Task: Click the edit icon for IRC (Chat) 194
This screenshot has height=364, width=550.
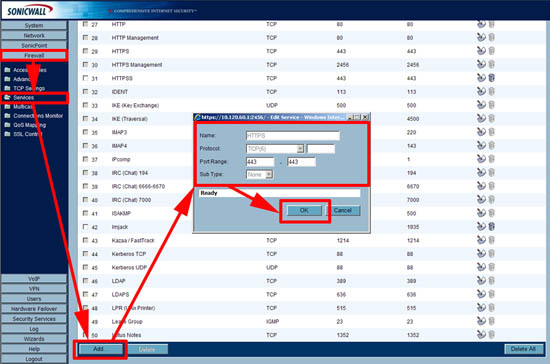Action: coord(481,172)
